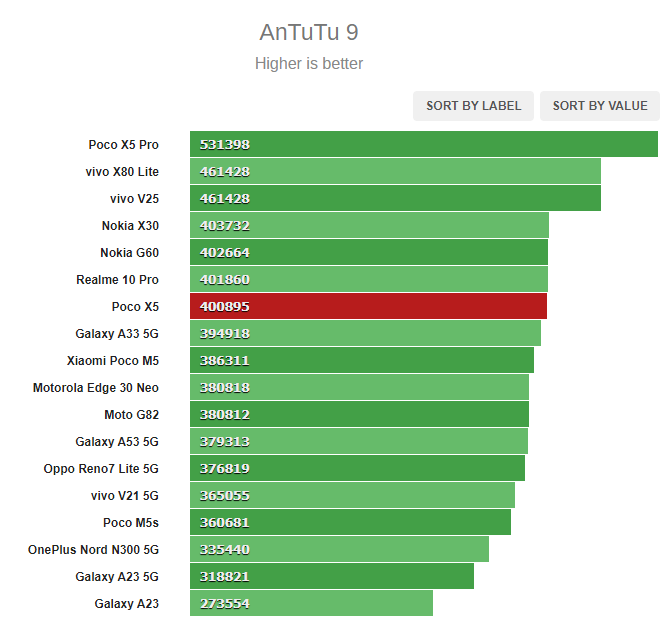667x619 pixels.
Task: Click the 'Poco X5' label
Action: tap(135, 307)
